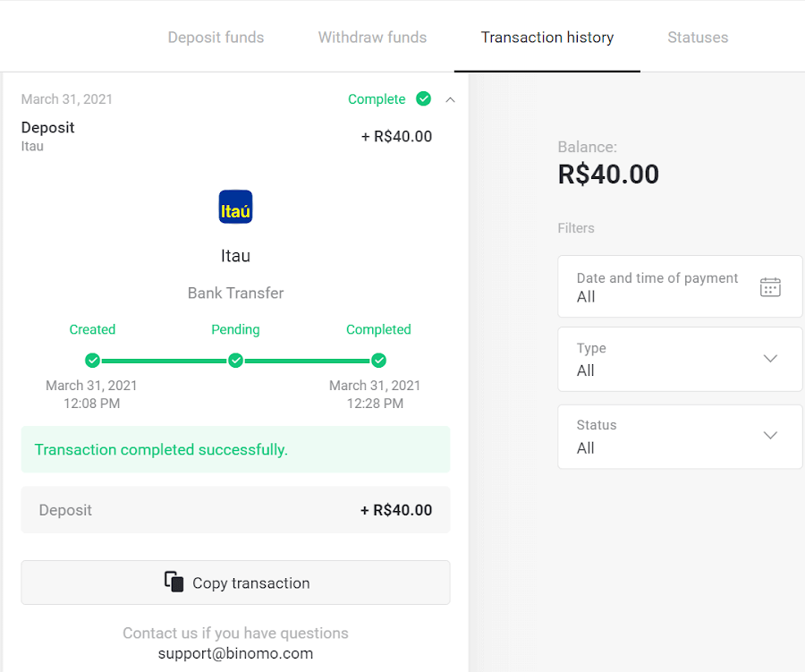Click the Created step checkmark icon

[92, 361]
